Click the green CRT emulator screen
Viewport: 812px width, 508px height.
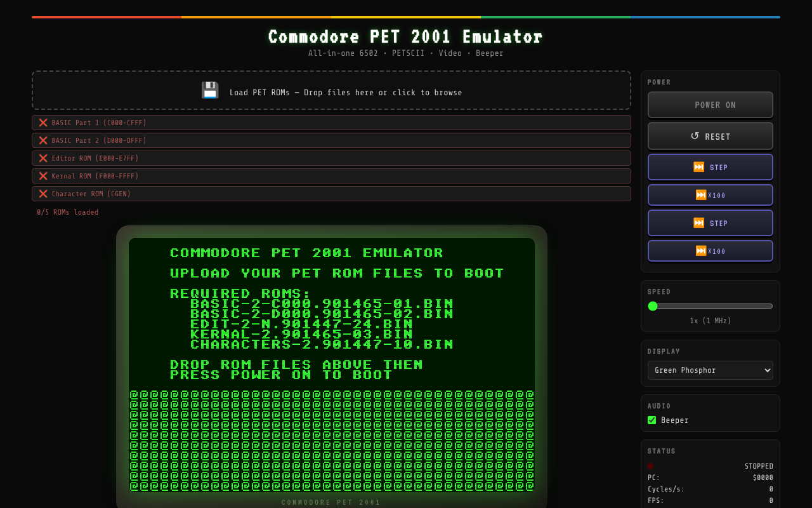tap(331, 364)
